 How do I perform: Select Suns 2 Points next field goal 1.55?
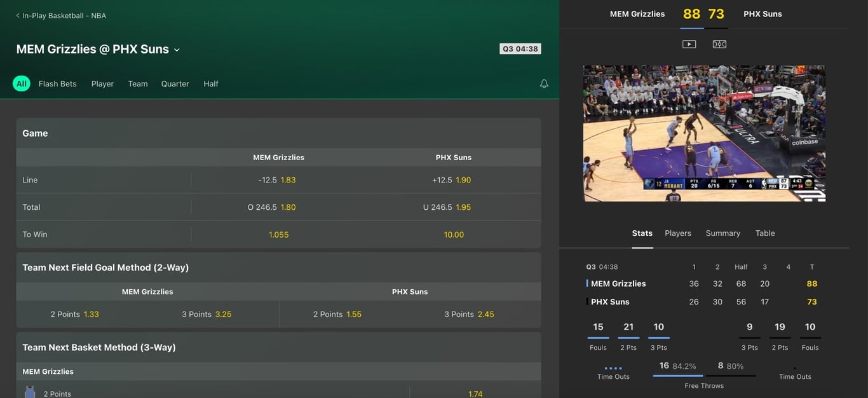pyautogui.click(x=337, y=314)
